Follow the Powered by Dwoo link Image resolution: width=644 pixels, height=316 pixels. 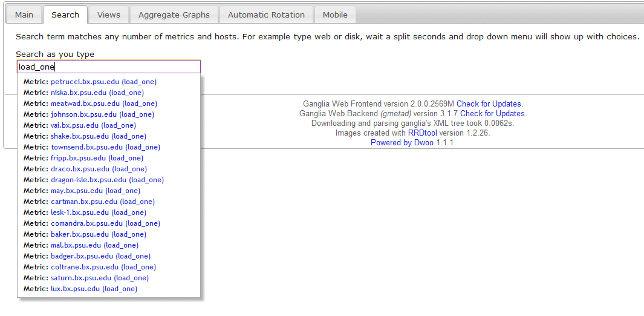point(402,143)
